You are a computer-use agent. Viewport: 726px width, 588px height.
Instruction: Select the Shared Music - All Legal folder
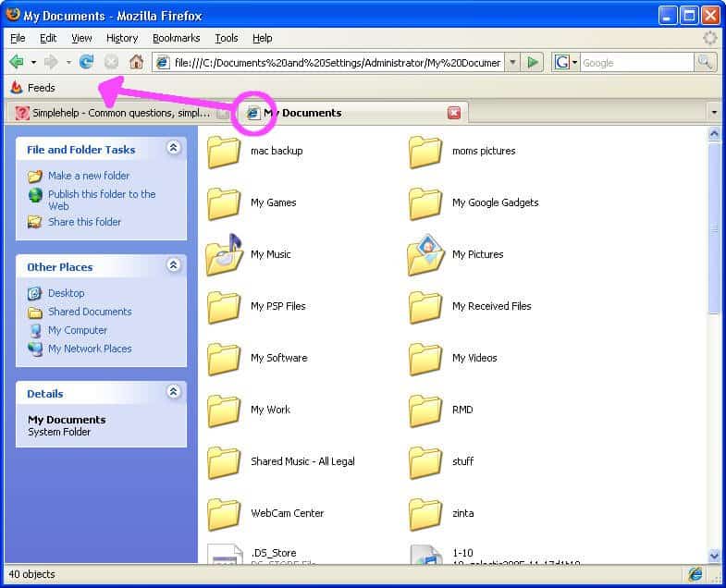pos(281,462)
